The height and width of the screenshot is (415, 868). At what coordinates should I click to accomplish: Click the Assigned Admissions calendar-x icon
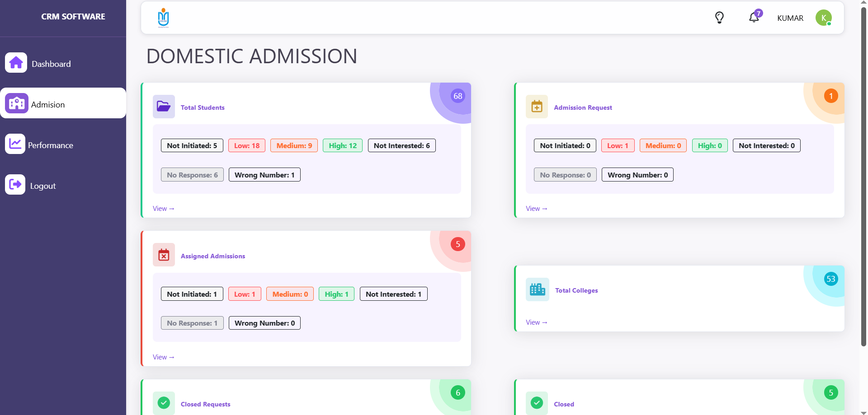164,255
